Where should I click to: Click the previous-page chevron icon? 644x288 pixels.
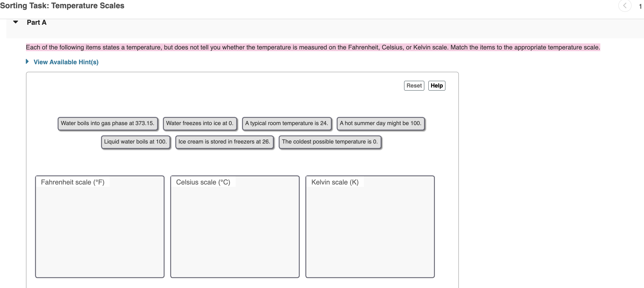625,6
